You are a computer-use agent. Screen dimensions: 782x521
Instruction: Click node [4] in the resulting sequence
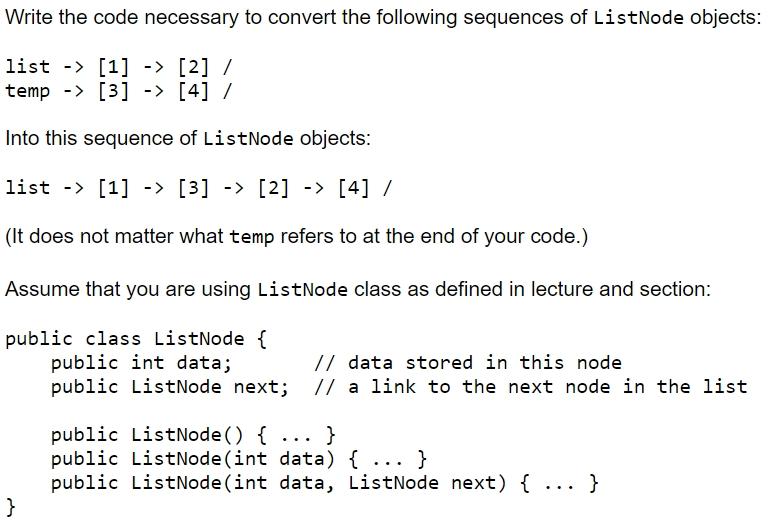[354, 188]
